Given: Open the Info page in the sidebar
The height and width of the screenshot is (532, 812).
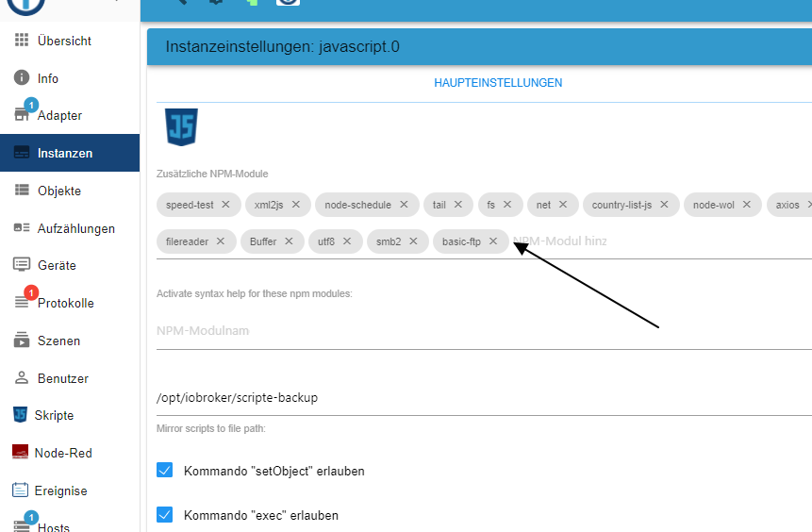Looking at the screenshot, I should (70, 78).
